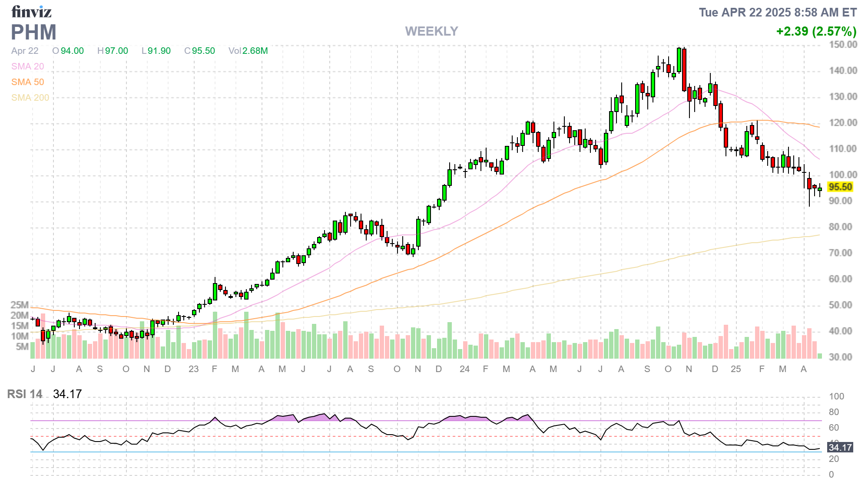Click the SMA 50 legend label
This screenshot has width=868, height=488.
[x=27, y=82]
